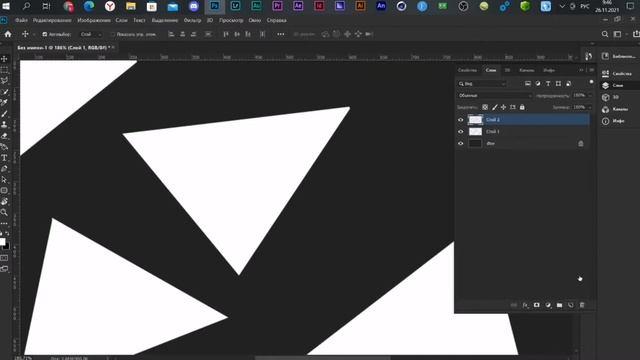Expand Windows tray hidden icons chevron
This screenshot has height=360, width=640.
[562, 6]
